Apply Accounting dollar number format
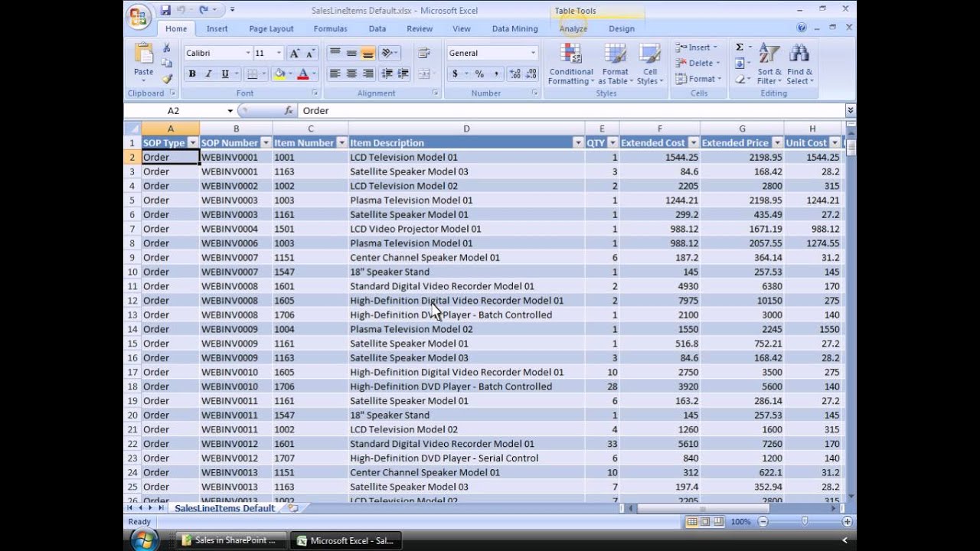 click(456, 74)
